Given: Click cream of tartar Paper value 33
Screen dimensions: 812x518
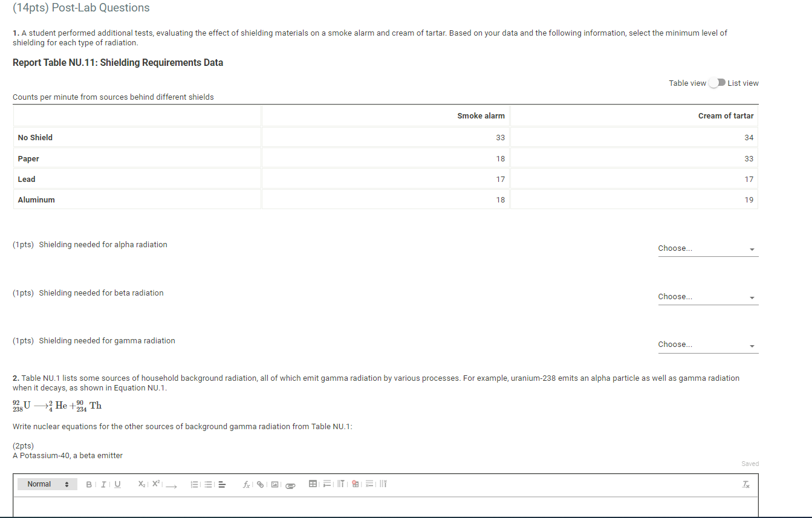Looking at the screenshot, I should (x=749, y=159).
